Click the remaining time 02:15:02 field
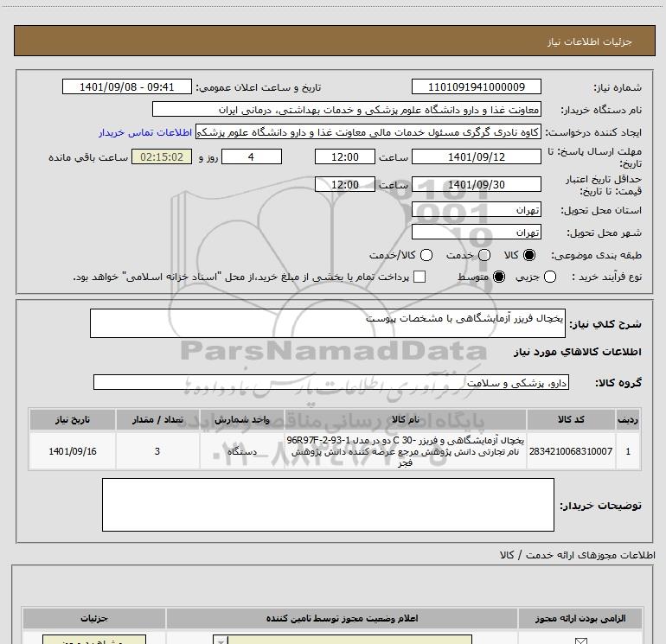Image resolution: width=666 pixels, height=644 pixels. point(162,156)
